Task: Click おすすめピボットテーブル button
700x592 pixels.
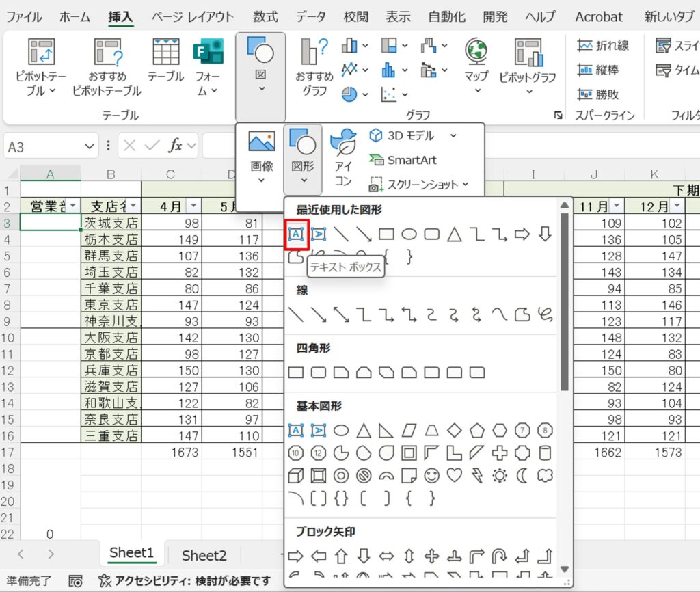Action: pos(107,67)
